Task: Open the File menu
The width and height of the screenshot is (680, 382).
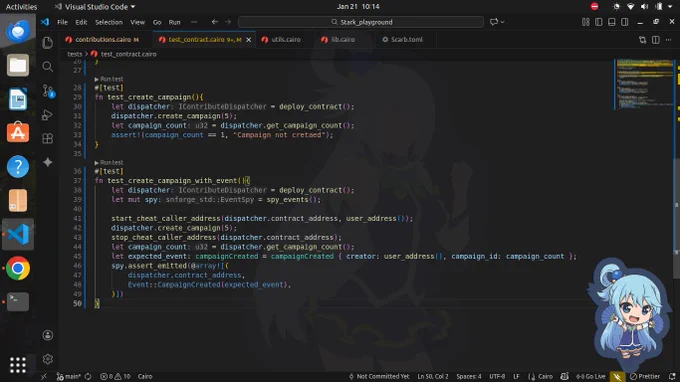Action: pyautogui.click(x=62, y=22)
